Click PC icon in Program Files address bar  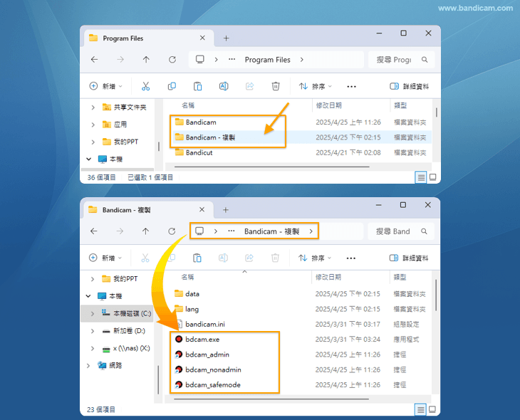[x=199, y=59]
